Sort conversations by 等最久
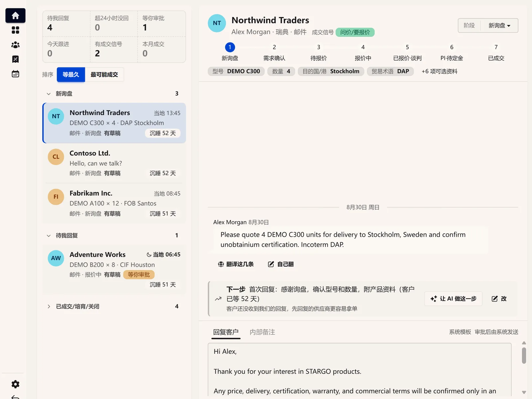Viewport: 532px width, 399px height. click(x=71, y=74)
